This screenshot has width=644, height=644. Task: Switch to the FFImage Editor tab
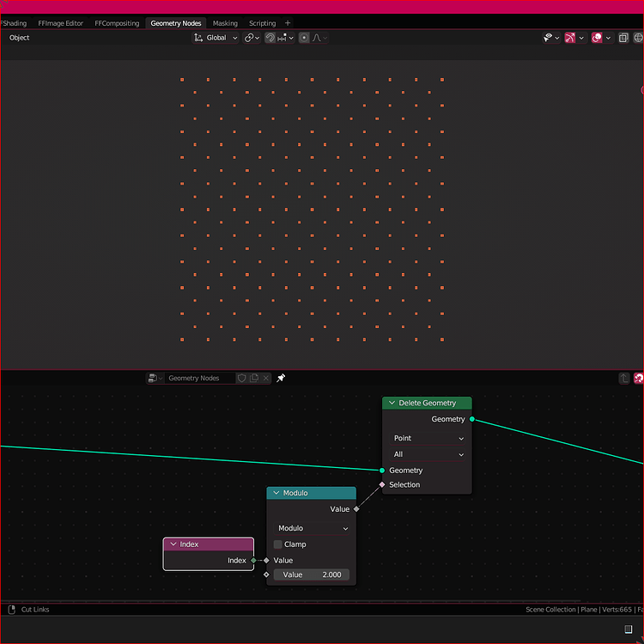tap(60, 23)
